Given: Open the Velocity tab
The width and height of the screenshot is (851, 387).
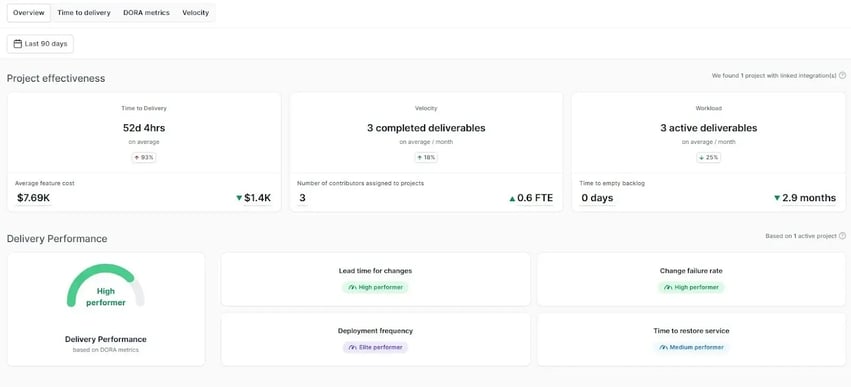Looking at the screenshot, I should pyautogui.click(x=195, y=13).
